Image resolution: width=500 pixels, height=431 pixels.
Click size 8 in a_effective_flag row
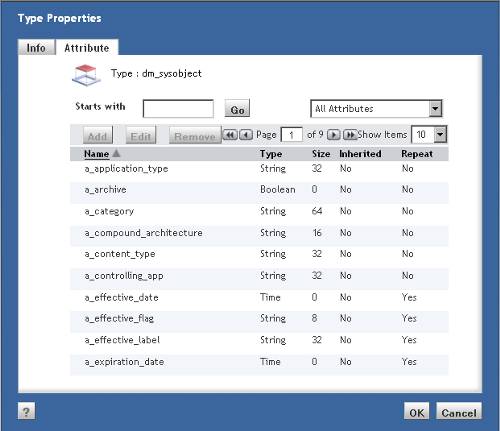coord(314,318)
